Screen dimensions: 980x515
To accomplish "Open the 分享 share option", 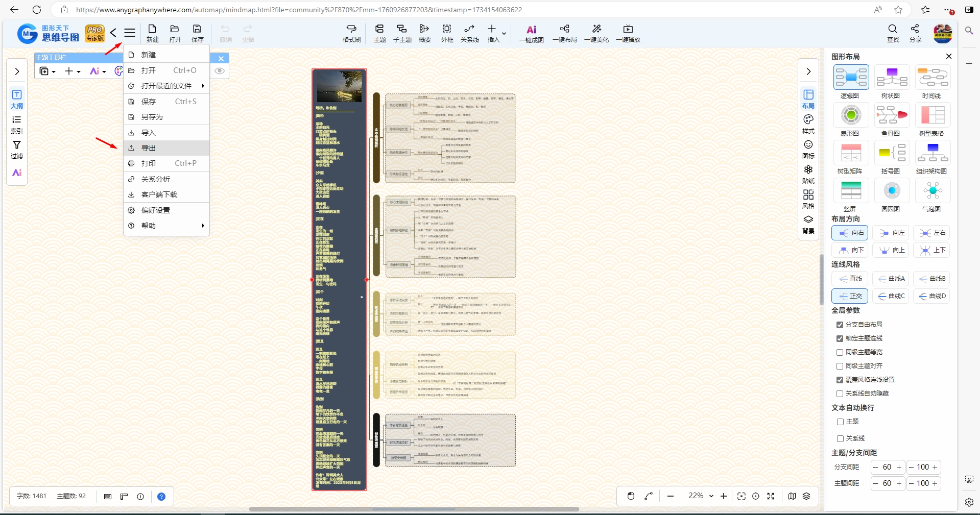I will 915,33.
